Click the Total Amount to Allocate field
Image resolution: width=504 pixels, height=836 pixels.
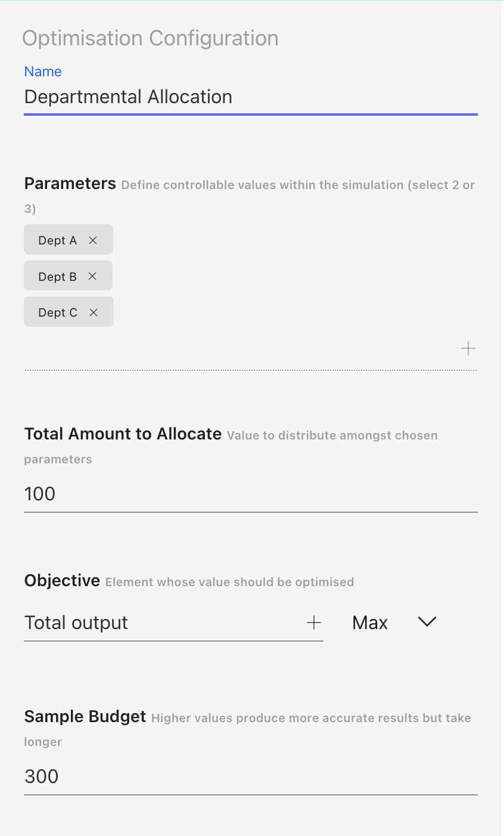click(251, 494)
